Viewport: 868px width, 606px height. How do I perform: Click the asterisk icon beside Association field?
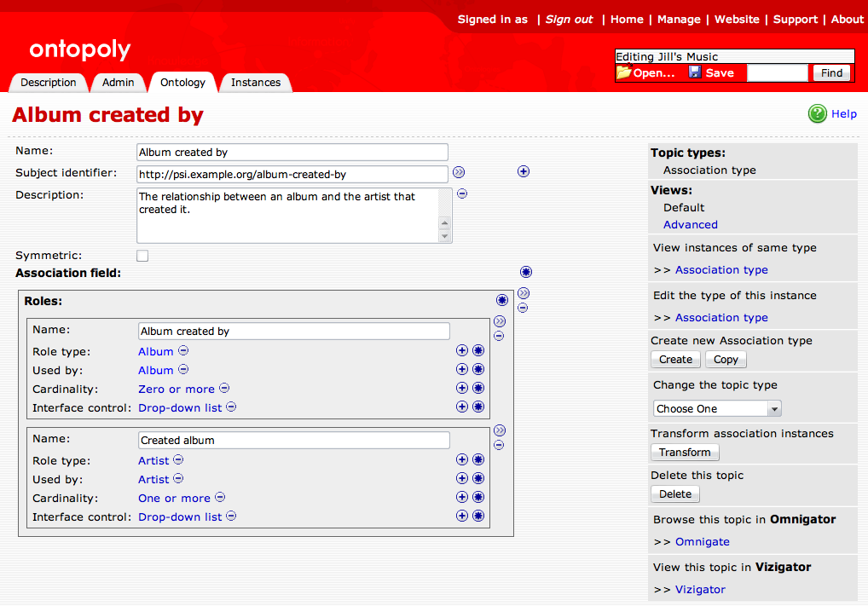tap(525, 271)
